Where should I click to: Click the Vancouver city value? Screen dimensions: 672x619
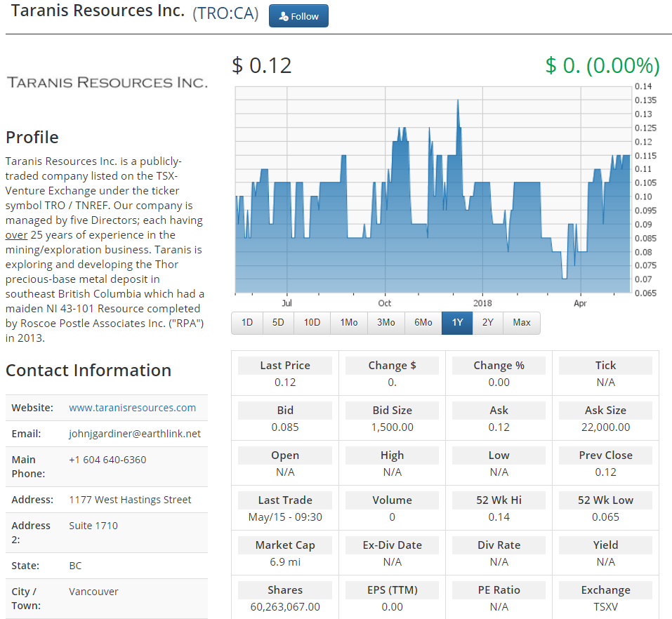93,592
